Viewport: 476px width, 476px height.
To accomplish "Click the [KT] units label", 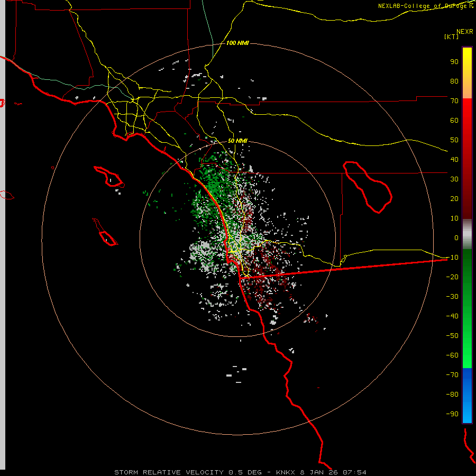I will [452, 36].
